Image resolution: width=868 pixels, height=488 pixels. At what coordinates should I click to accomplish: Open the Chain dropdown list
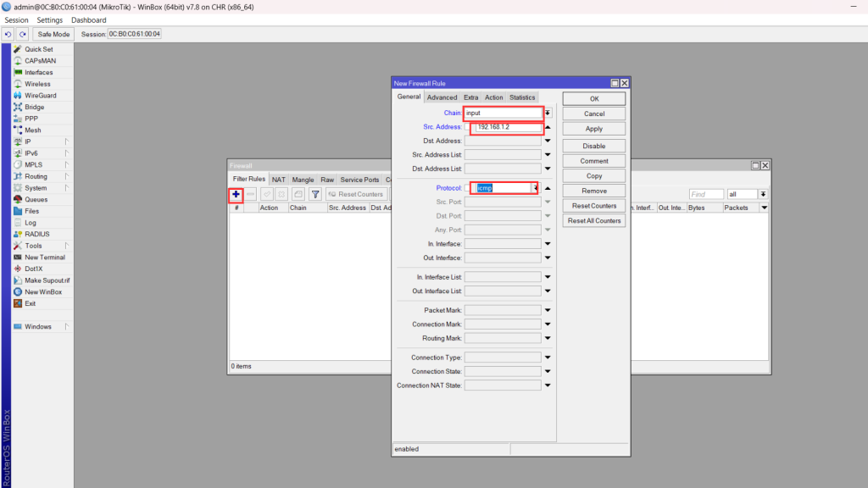pos(548,113)
